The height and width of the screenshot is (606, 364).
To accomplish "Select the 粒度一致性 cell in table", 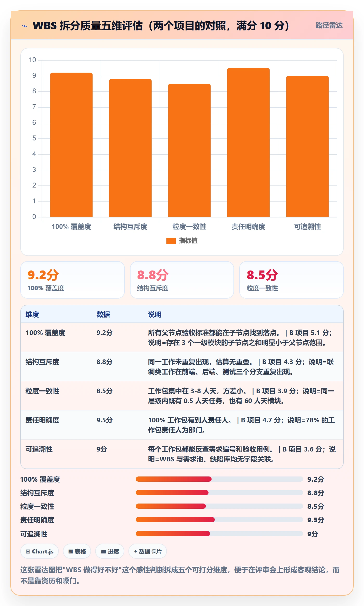I will tap(42, 391).
